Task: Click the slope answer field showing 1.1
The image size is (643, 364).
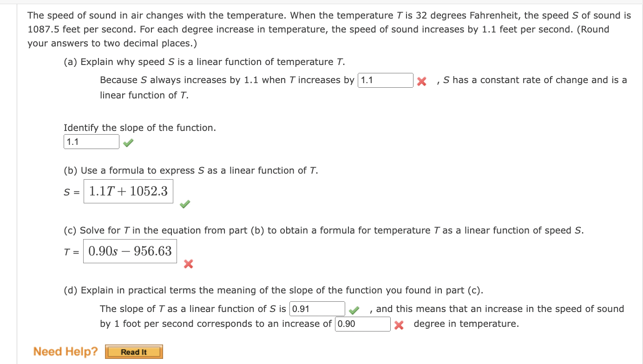Action: [91, 141]
